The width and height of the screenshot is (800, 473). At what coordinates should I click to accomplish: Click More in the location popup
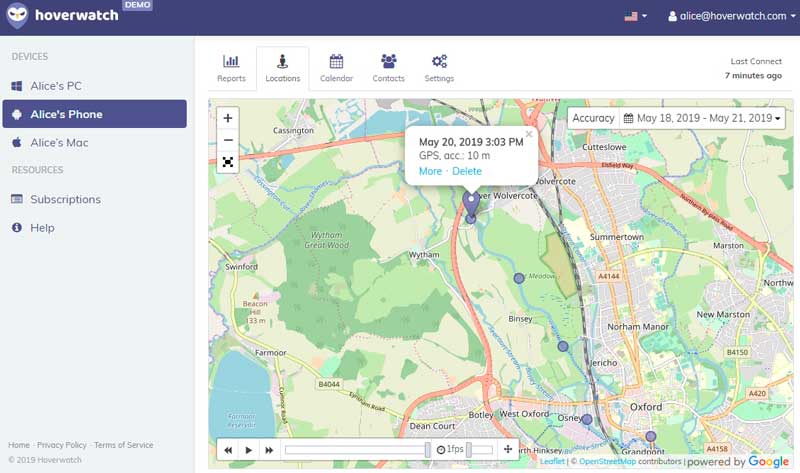pos(430,171)
